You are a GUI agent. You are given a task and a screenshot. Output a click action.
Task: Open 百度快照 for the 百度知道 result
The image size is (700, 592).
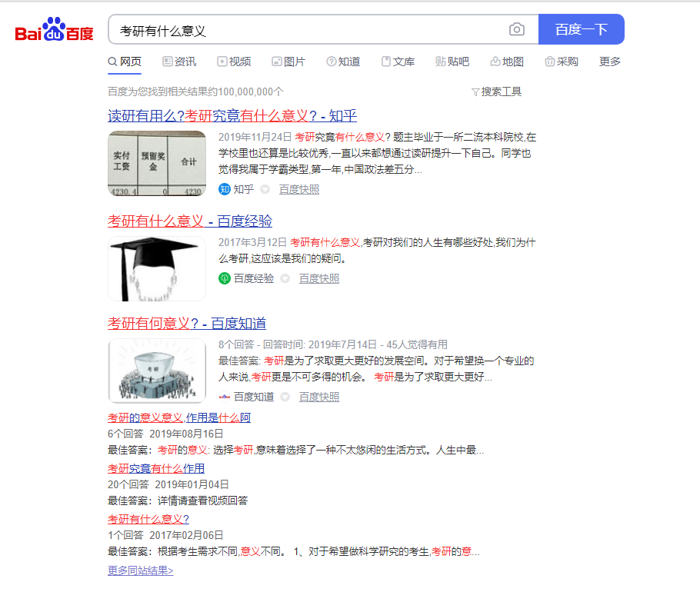(319, 397)
